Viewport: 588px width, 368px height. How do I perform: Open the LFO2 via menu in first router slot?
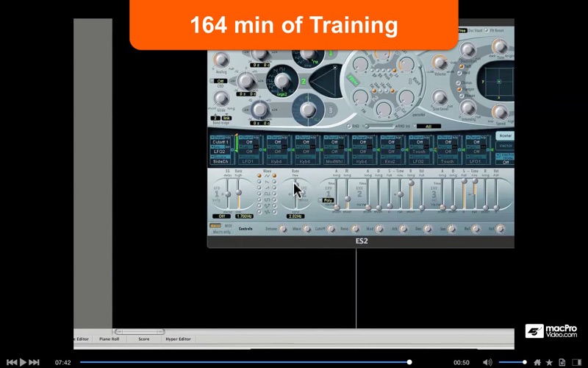point(219,152)
